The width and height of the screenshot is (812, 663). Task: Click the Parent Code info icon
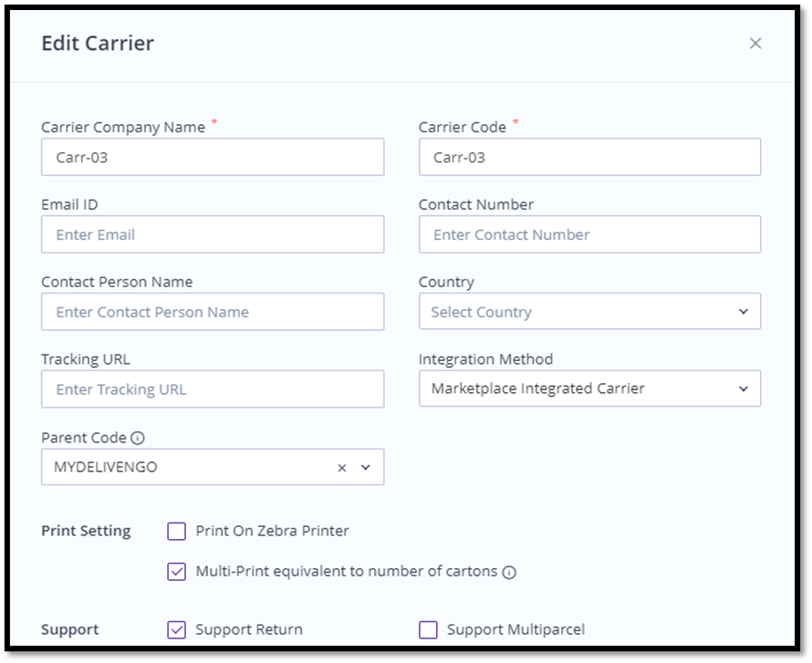pyautogui.click(x=137, y=438)
